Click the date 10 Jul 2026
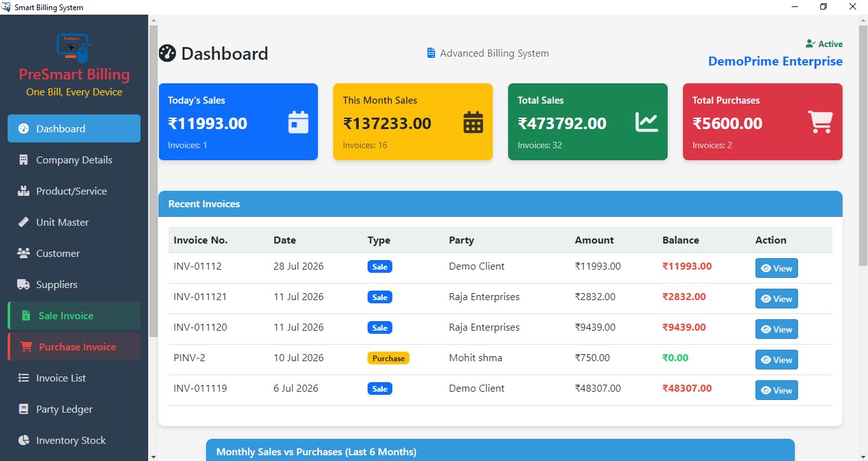The height and width of the screenshot is (461, 868). tap(298, 357)
